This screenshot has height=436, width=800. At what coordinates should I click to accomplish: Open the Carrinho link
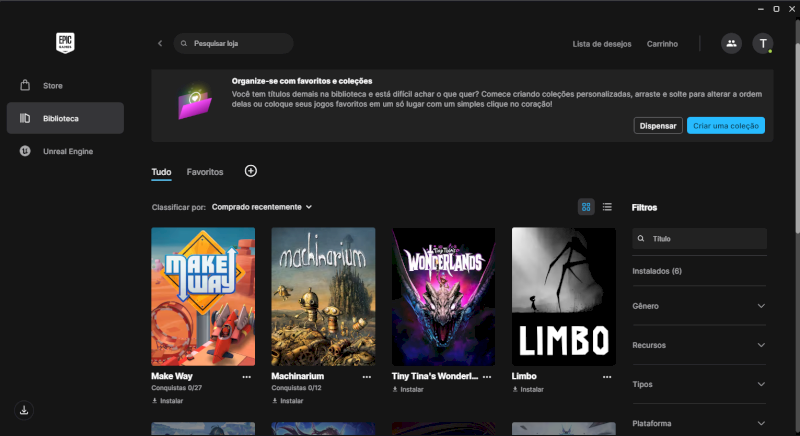point(662,44)
